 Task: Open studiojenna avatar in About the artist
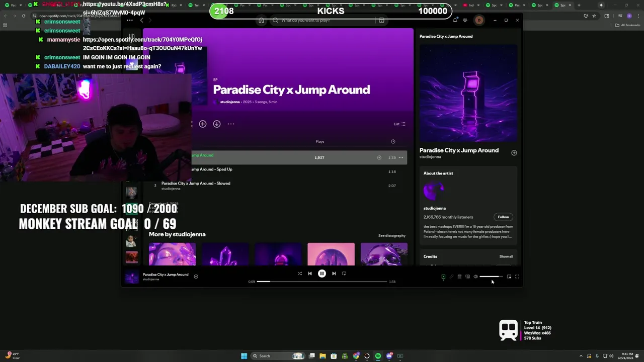(434, 191)
